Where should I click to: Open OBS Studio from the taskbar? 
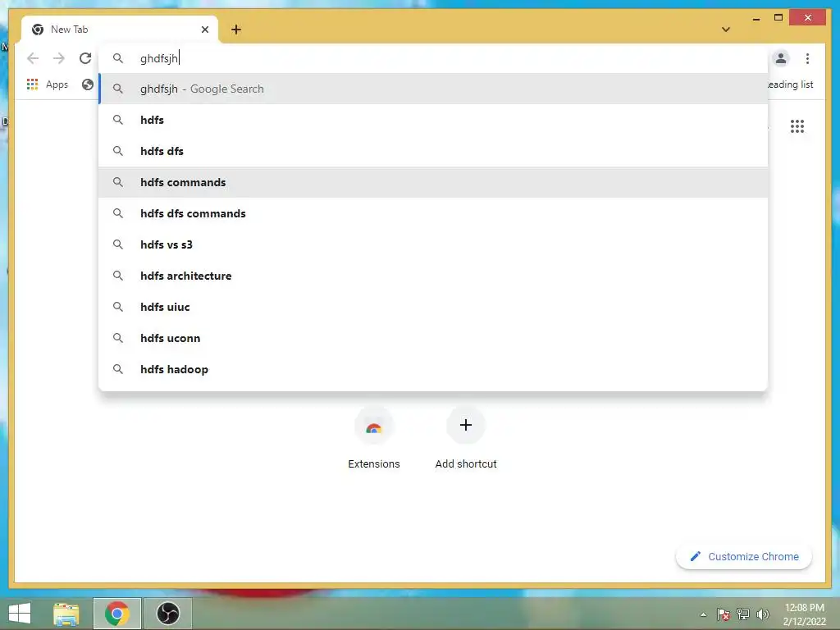(167, 614)
